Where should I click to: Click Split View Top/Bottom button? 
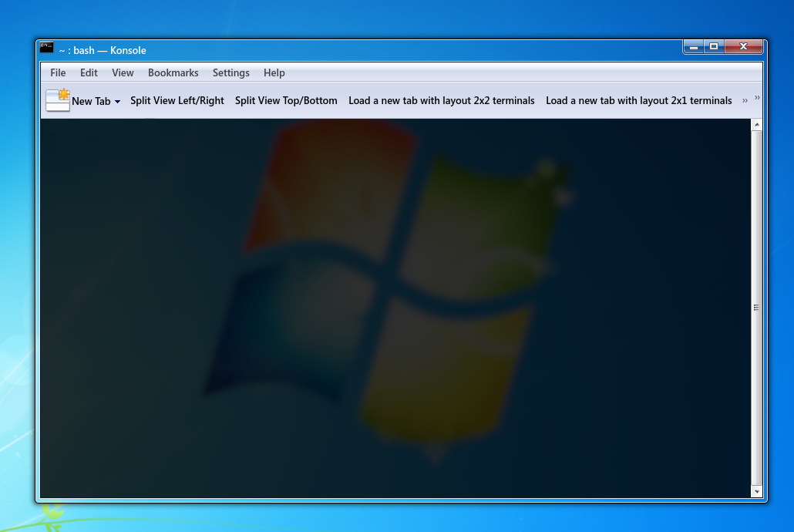tap(286, 100)
